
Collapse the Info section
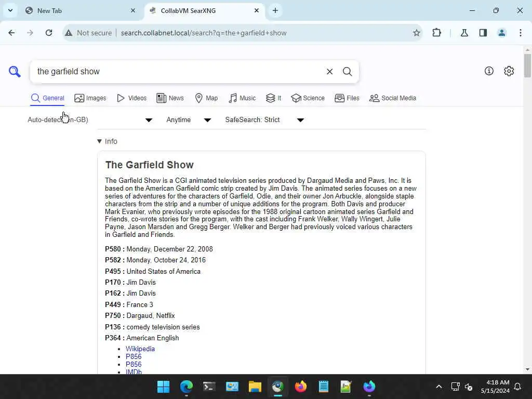coord(107,141)
